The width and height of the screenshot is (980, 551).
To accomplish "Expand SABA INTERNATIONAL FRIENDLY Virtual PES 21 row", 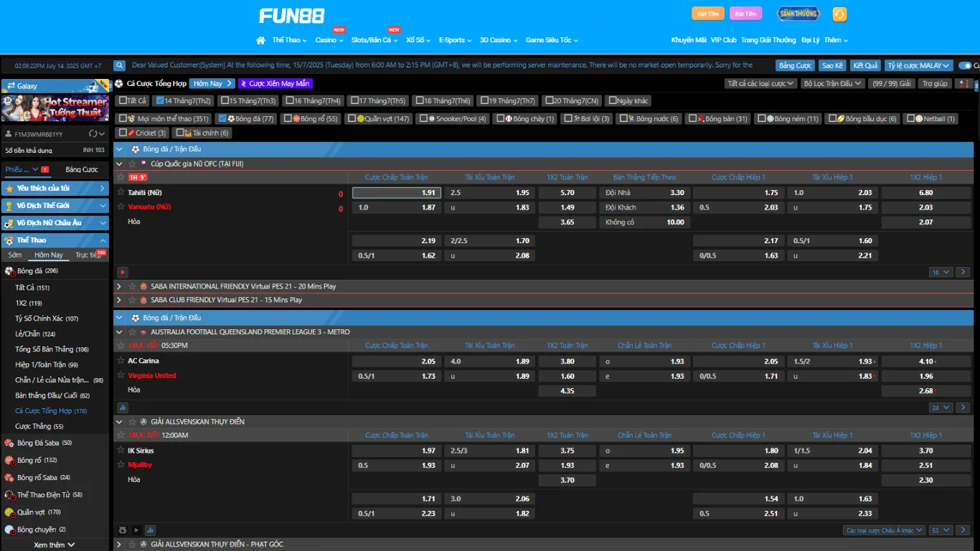I will pyautogui.click(x=119, y=286).
